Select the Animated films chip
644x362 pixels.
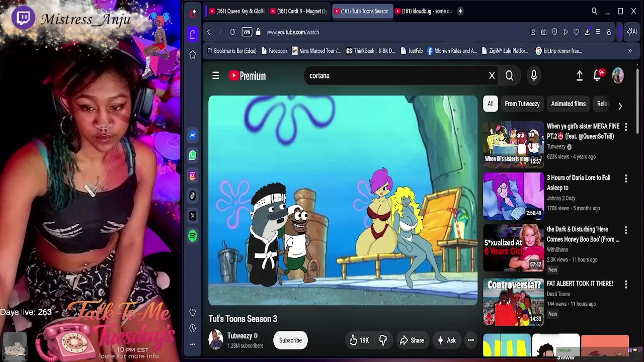click(568, 104)
